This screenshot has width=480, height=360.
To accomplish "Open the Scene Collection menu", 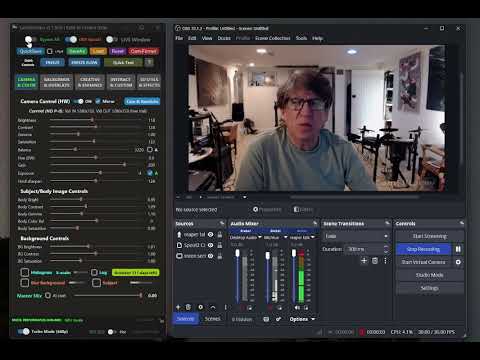I will (x=273, y=38).
